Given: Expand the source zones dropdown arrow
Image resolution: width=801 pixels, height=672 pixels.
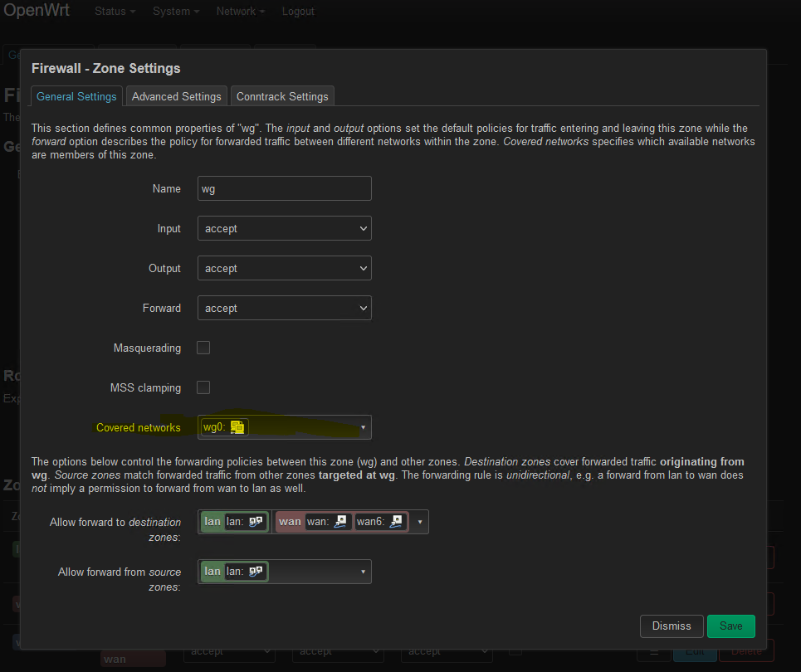Looking at the screenshot, I should [x=364, y=572].
